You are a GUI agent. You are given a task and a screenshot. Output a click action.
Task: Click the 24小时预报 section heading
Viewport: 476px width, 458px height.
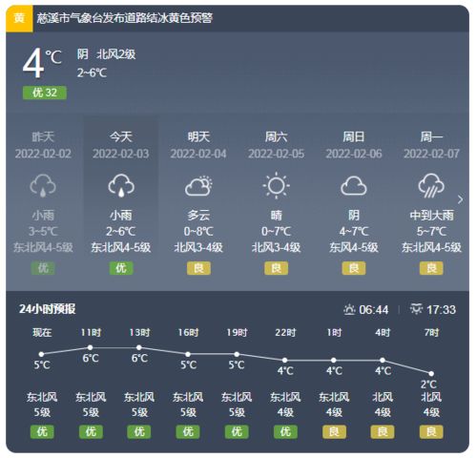(48, 309)
